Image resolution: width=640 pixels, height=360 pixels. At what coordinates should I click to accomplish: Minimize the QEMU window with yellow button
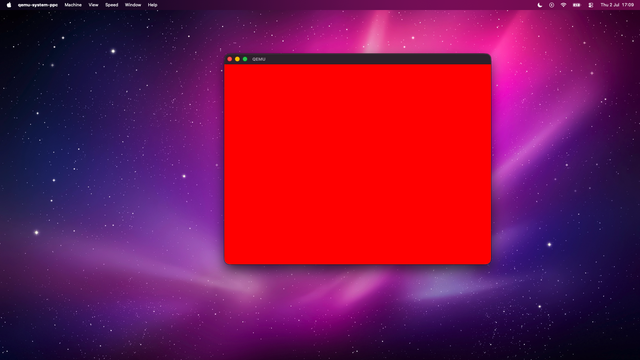pos(237,59)
